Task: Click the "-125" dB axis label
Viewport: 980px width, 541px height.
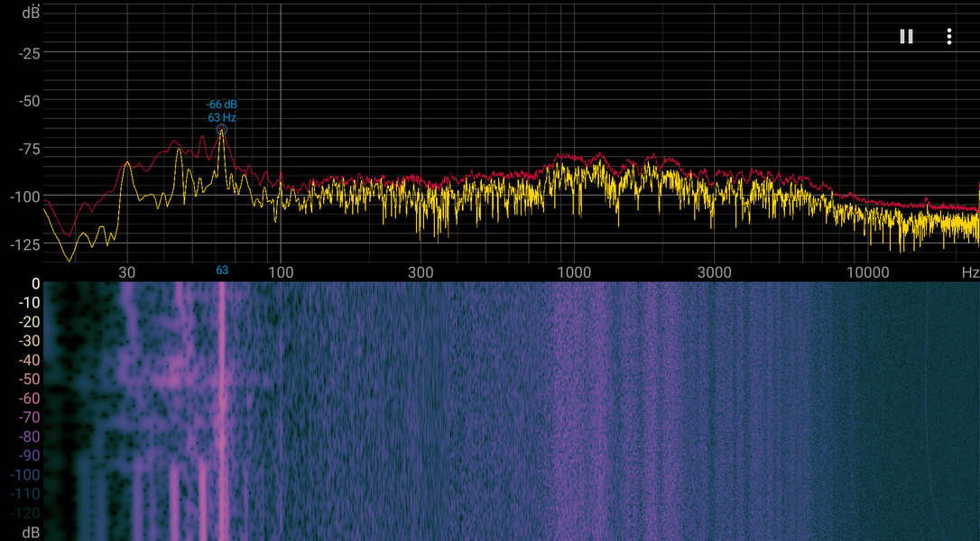Action: click(25, 244)
